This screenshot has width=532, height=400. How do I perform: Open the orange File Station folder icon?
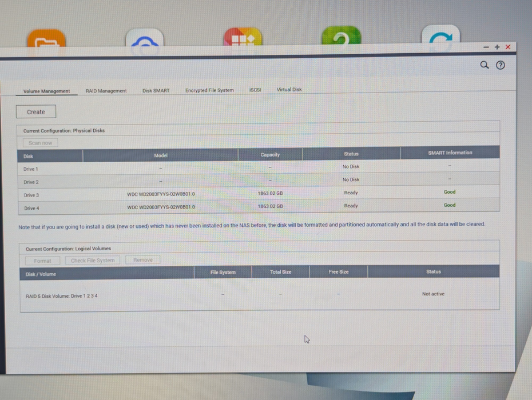(46, 38)
